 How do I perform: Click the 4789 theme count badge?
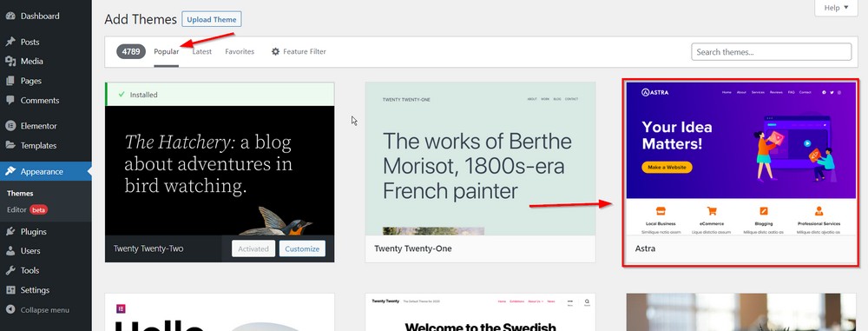pyautogui.click(x=131, y=51)
